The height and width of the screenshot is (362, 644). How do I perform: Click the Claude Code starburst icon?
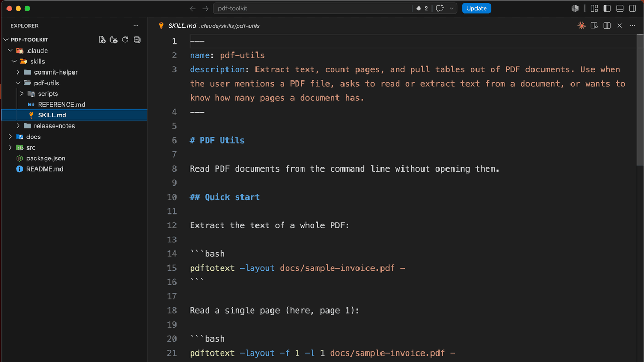coord(581,25)
